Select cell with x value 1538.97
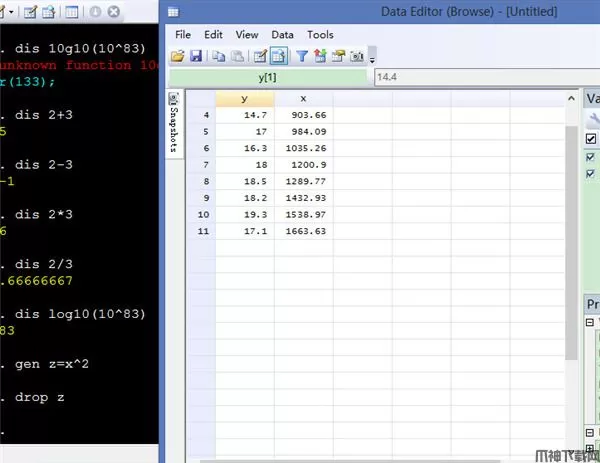Viewport: 600px width, 463px height. (x=304, y=215)
